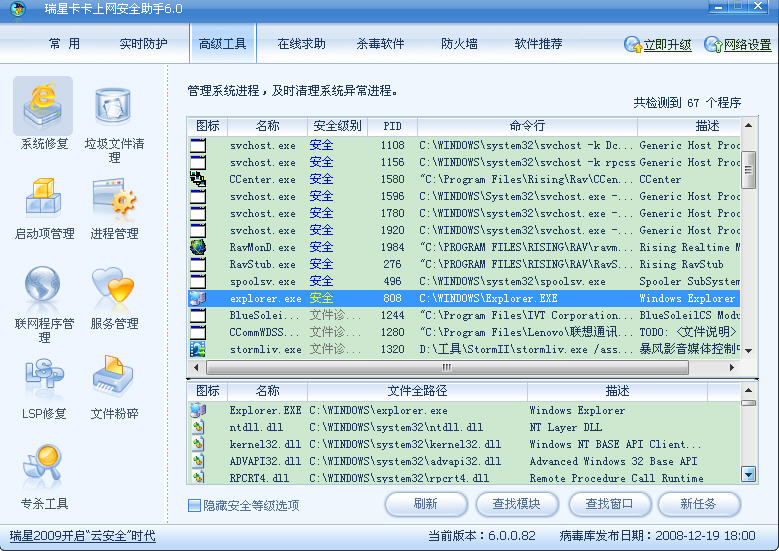
Task: Click process list vertical scrollbar thumb
Action: coord(749,170)
